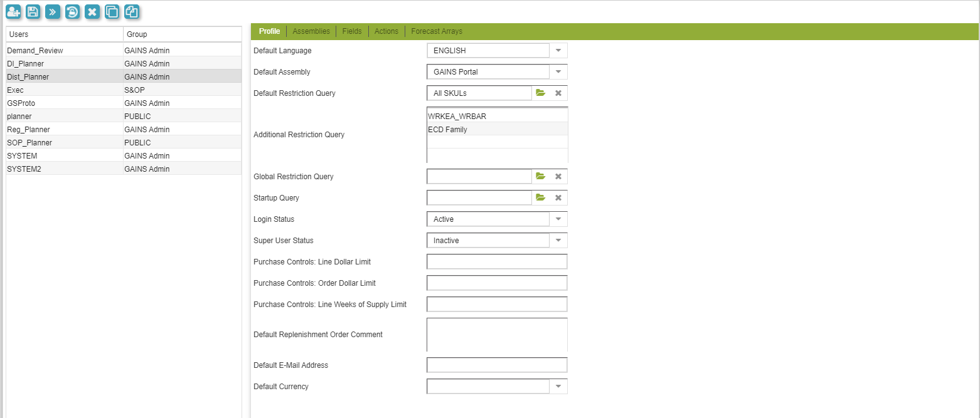Select the Reg_Planner user row
The height and width of the screenshot is (418, 980).
28,130
